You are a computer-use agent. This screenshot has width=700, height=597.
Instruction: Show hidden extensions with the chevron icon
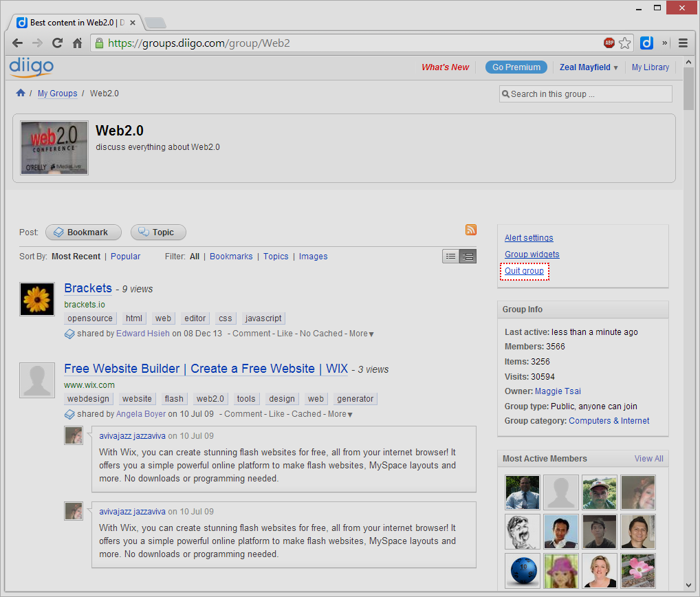point(665,43)
